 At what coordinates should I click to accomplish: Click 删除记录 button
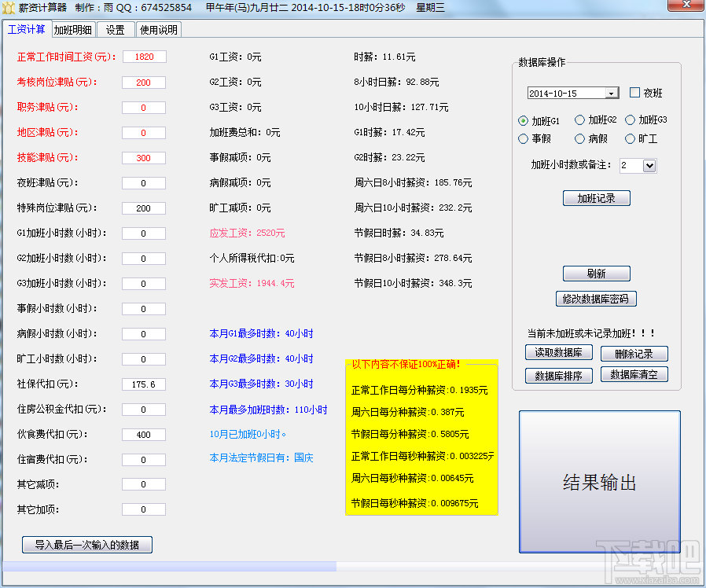[x=634, y=354]
